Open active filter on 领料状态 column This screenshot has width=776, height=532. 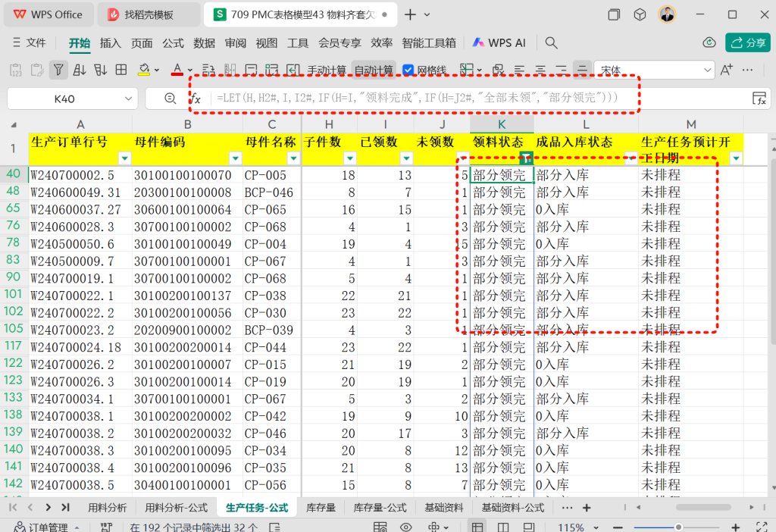[x=527, y=158]
